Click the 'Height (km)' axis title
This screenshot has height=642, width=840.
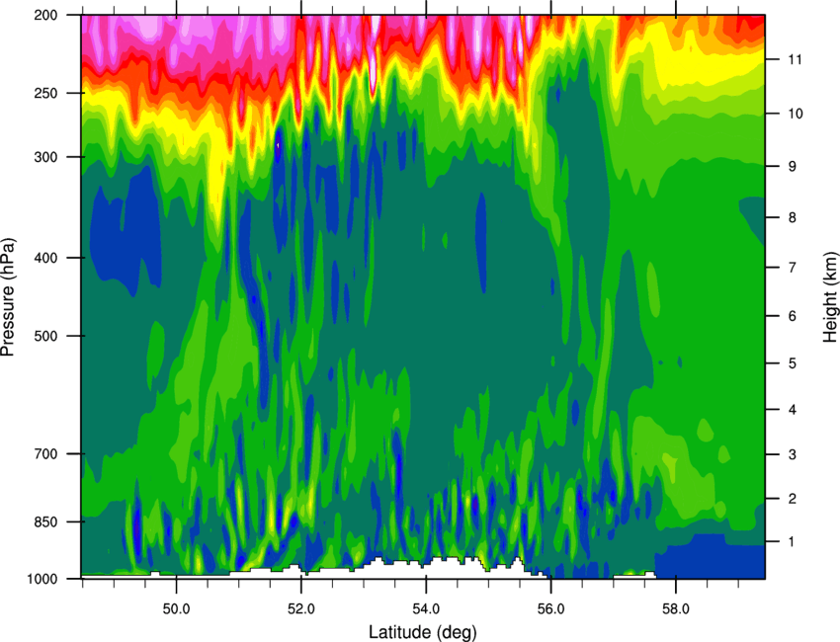[x=831, y=296]
